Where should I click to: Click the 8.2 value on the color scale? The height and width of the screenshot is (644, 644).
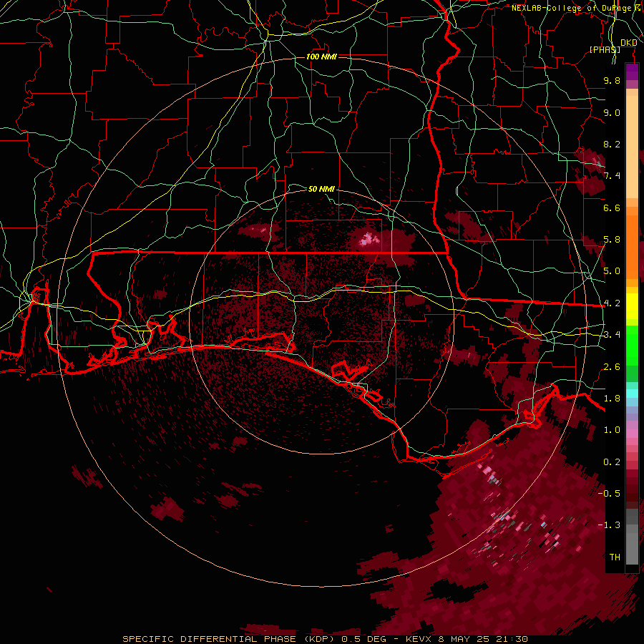612,144
